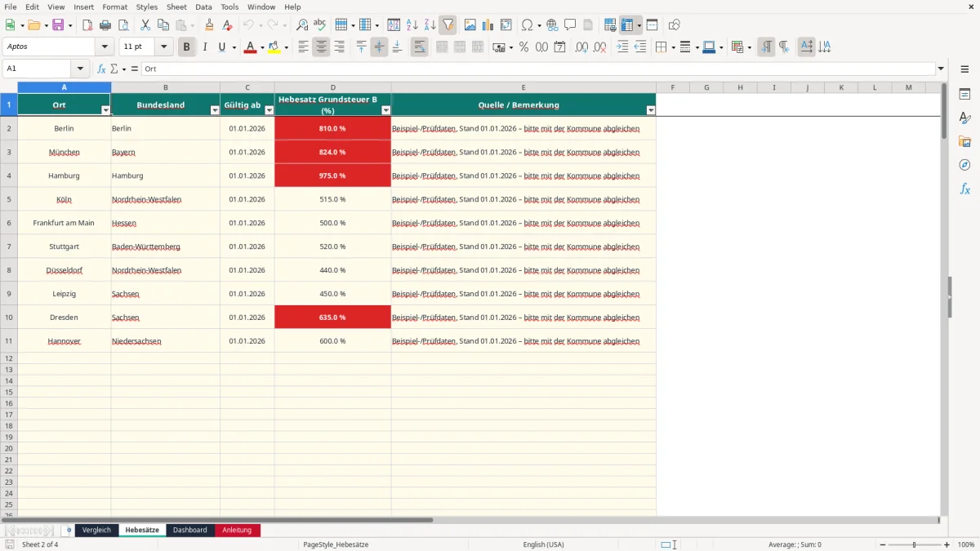The image size is (980, 551).
Task: Open the Bundesland column filter dropdown
Action: click(215, 110)
